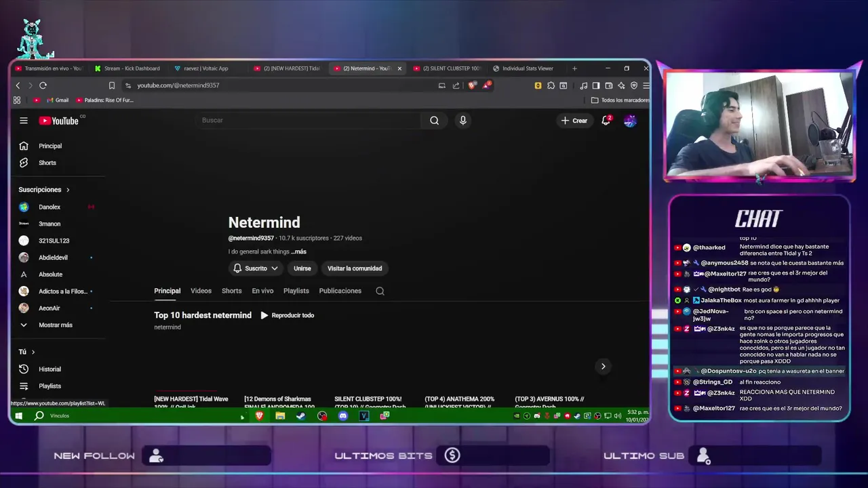The width and height of the screenshot is (868, 488).
Task: Open Todos los marcadores folder
Action: [620, 100]
